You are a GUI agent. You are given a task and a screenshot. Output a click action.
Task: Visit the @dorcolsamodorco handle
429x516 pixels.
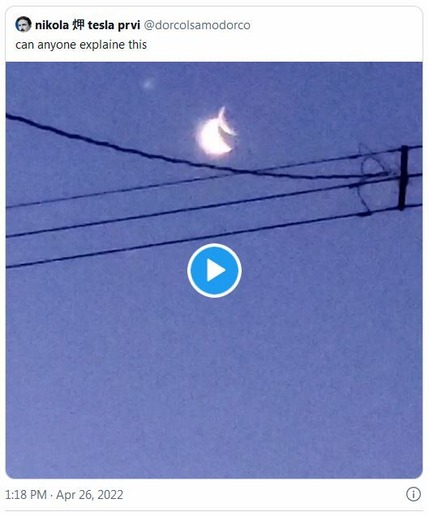coord(197,25)
